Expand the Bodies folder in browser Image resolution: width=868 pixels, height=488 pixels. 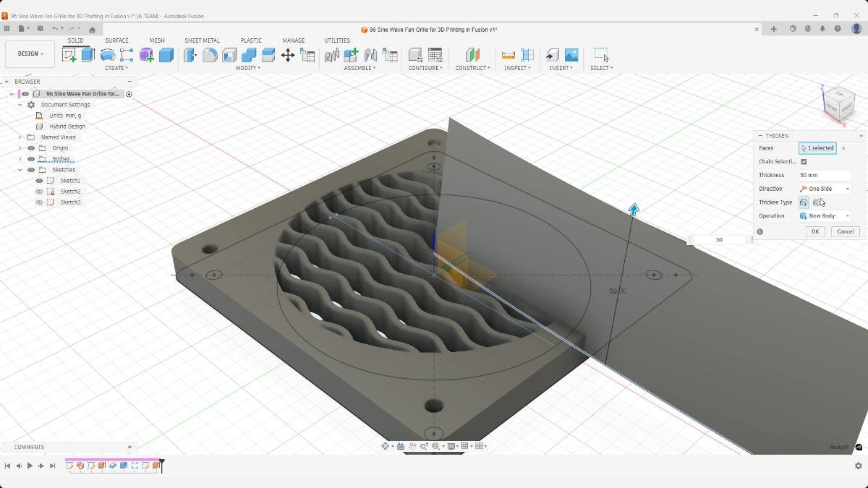coord(21,158)
